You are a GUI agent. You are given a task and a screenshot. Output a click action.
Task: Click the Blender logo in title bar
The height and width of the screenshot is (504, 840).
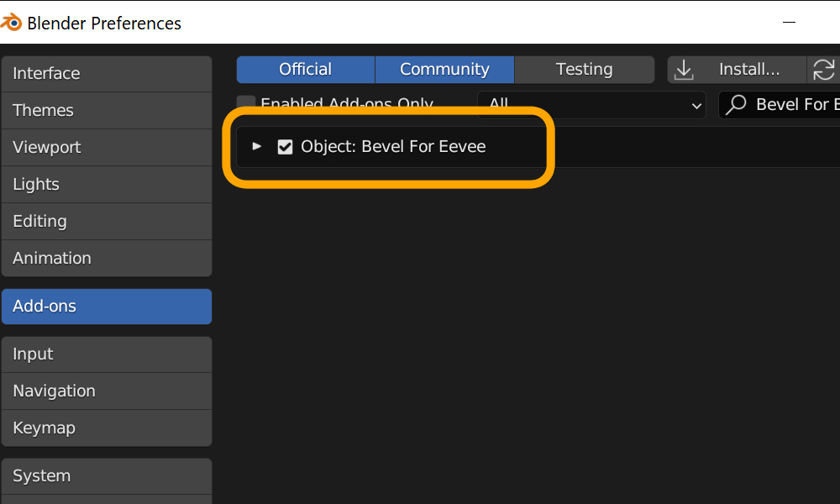11,23
